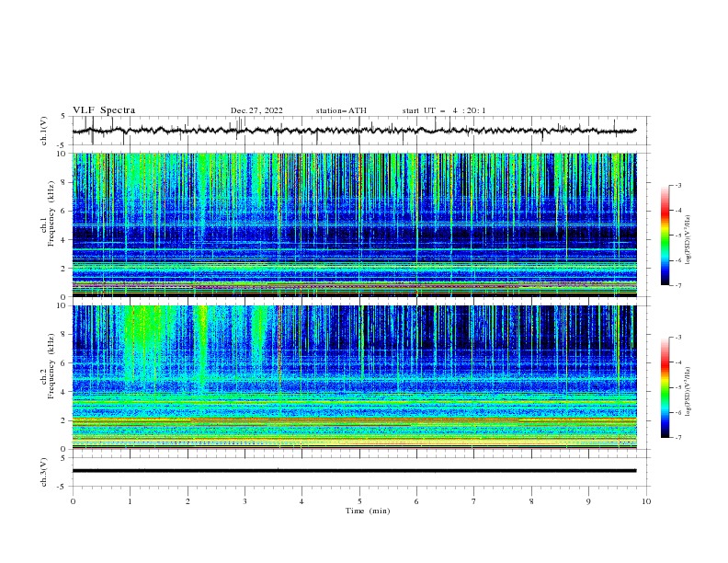The height and width of the screenshot is (563, 728).
Task: Click the "-5" tick on ch.2 colorbar
Action: click(677, 387)
